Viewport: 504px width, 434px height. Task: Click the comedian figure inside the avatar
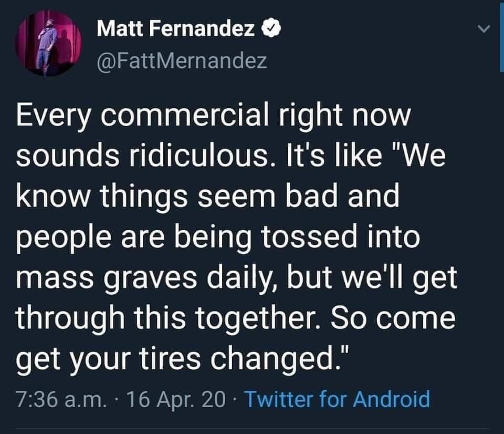(x=48, y=45)
